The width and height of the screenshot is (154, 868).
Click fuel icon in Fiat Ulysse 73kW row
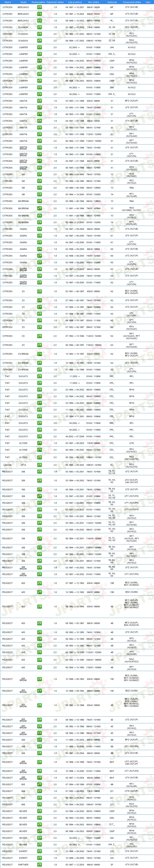(40, 443)
